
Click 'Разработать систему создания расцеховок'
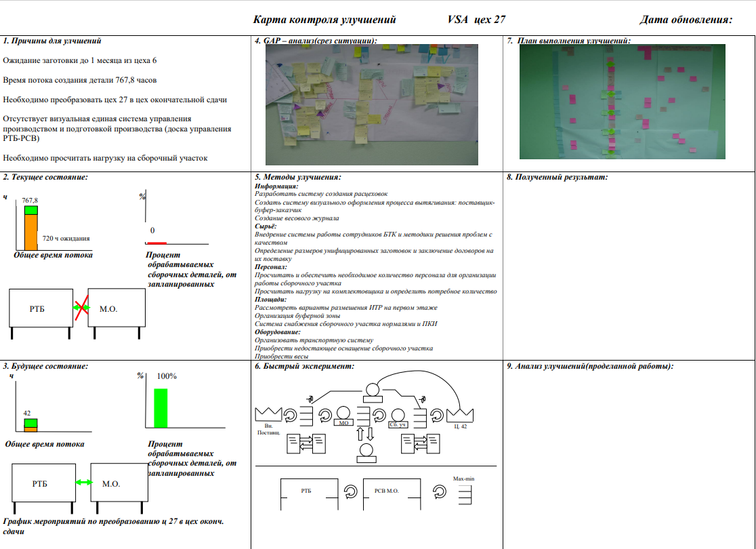[x=321, y=194]
